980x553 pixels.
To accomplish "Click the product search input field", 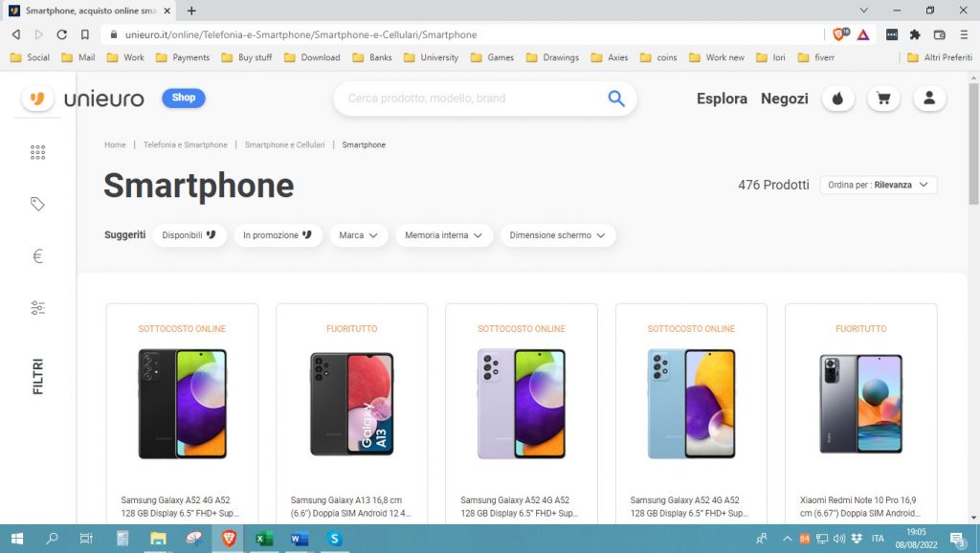I will click(469, 99).
